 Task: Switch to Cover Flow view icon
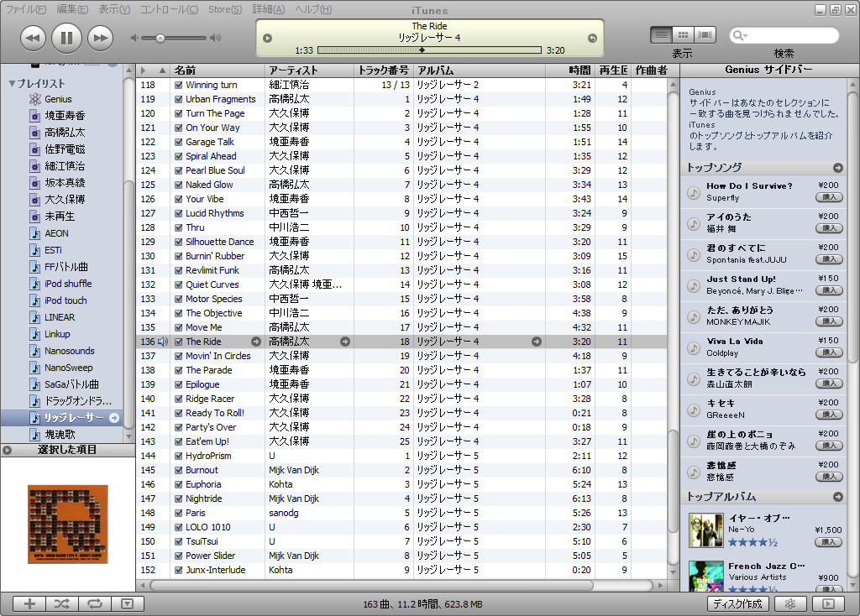coord(705,35)
